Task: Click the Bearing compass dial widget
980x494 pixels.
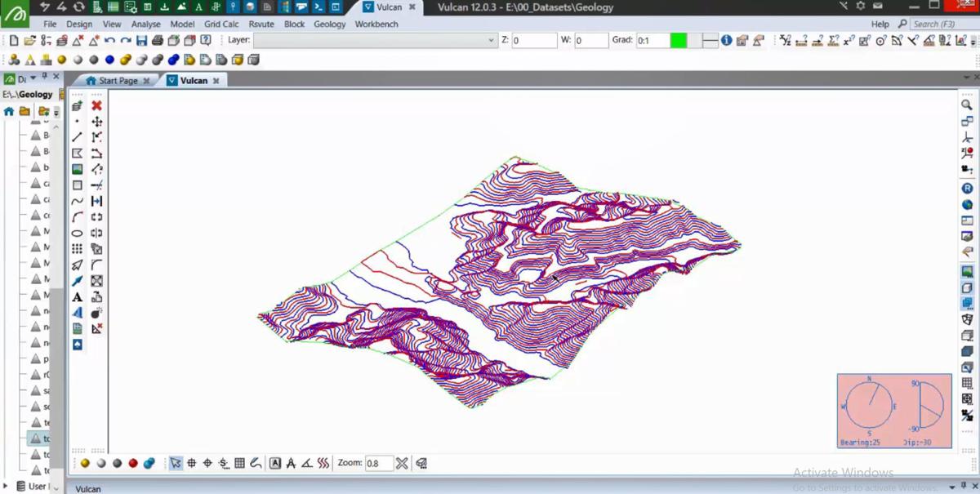Action: click(869, 406)
